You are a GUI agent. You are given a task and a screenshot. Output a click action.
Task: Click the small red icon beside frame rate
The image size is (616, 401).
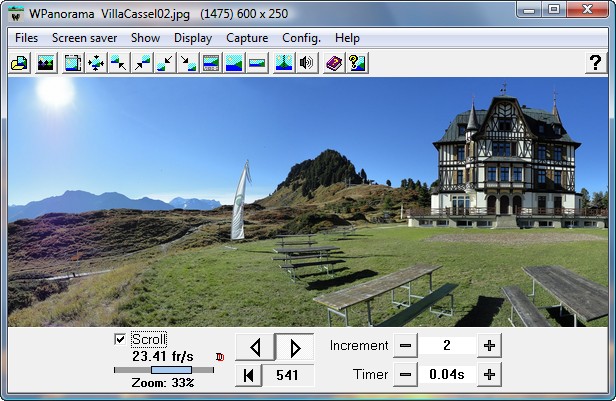point(220,356)
